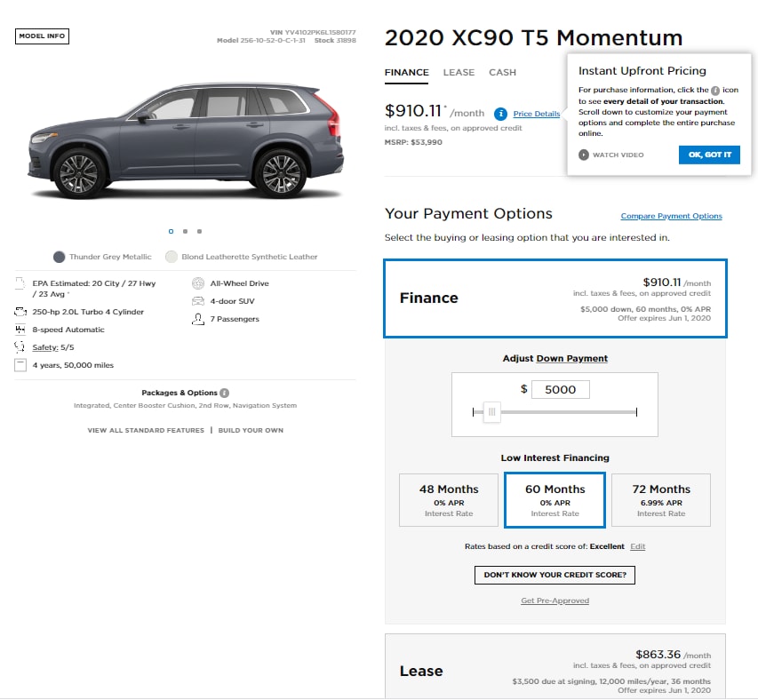Click the 250-hp engine icon
Screen dimensions: 758x700
pyautogui.click(x=20, y=312)
